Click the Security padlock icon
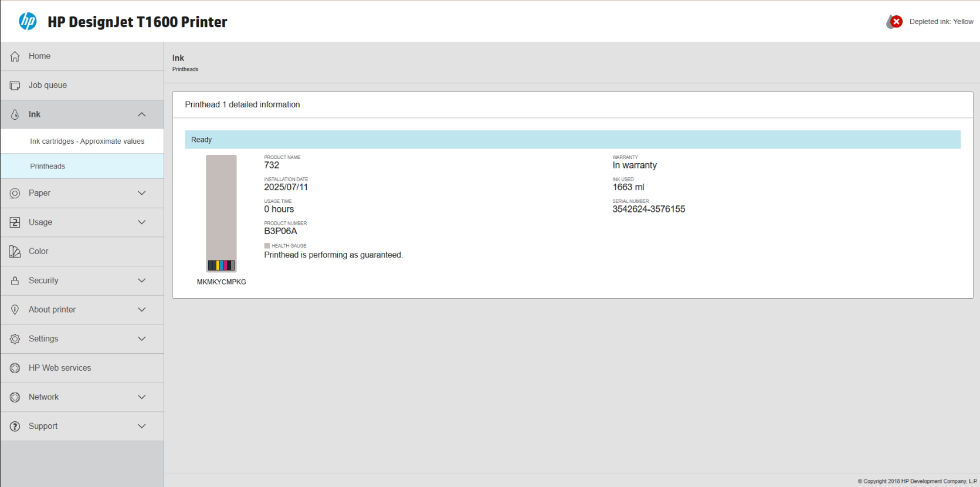 point(15,281)
